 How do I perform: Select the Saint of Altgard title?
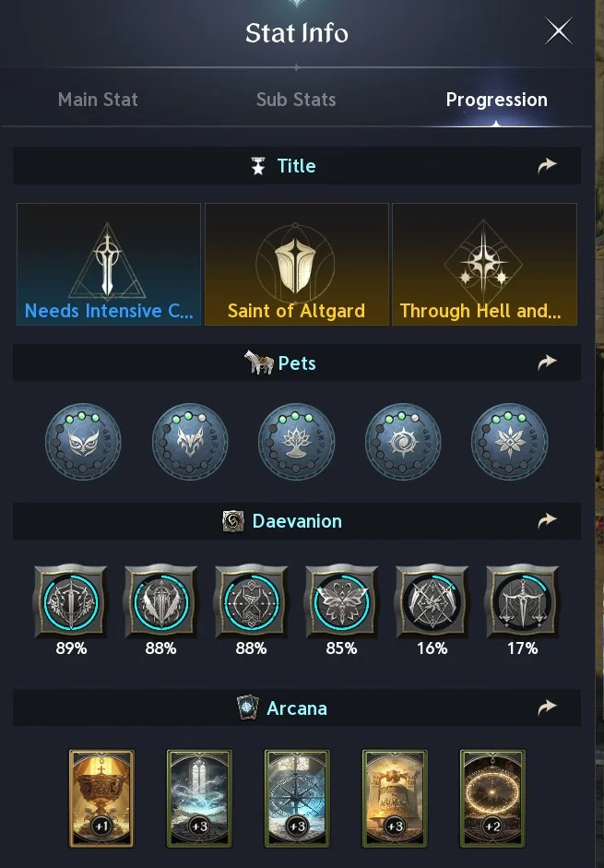(x=296, y=265)
